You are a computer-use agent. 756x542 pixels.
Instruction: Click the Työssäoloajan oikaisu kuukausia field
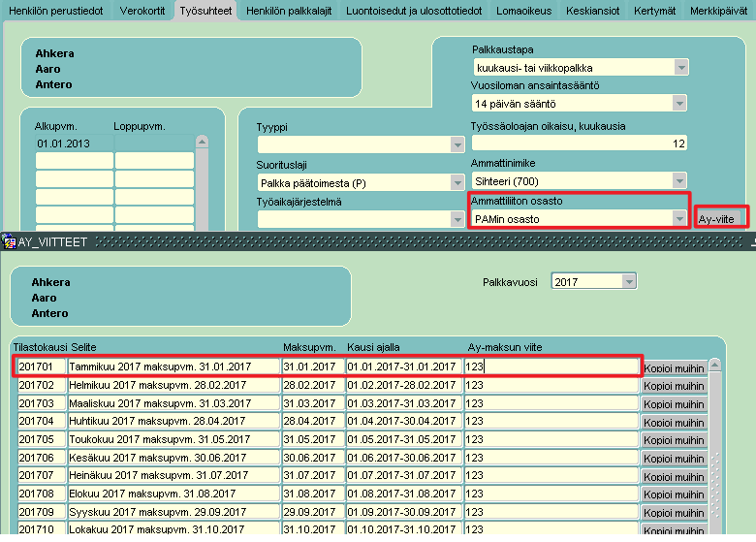click(579, 143)
